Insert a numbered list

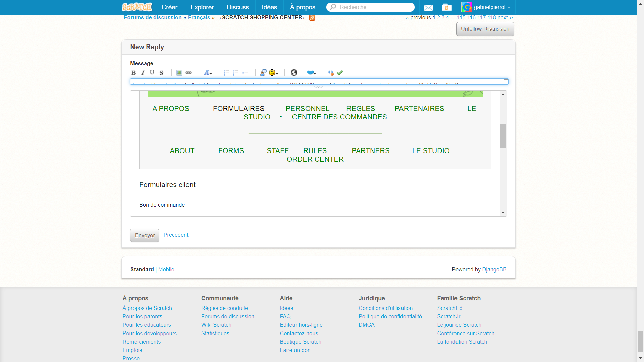[236, 73]
